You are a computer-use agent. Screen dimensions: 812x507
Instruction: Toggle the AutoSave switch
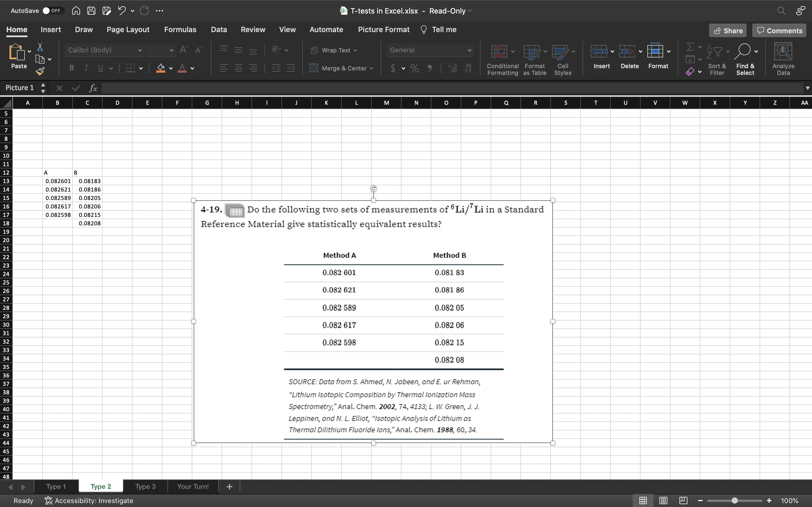(52, 11)
